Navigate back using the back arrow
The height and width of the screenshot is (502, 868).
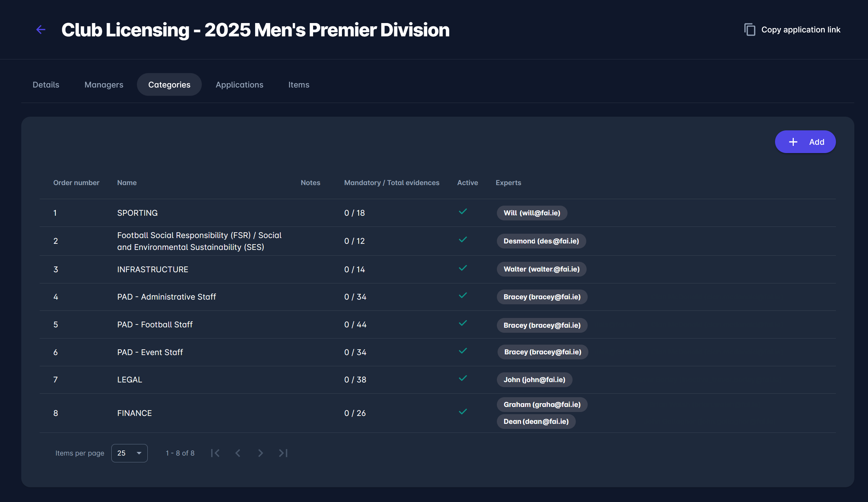pos(41,30)
